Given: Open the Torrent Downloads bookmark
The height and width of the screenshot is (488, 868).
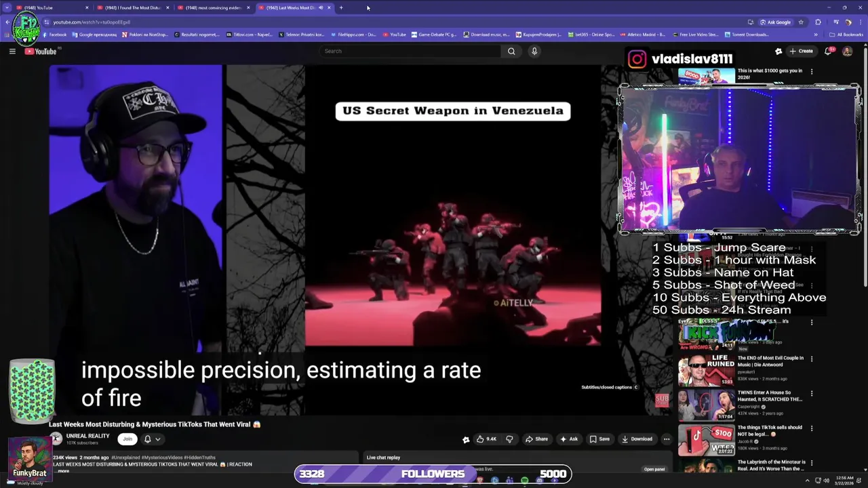Looking at the screenshot, I should pyautogui.click(x=747, y=35).
